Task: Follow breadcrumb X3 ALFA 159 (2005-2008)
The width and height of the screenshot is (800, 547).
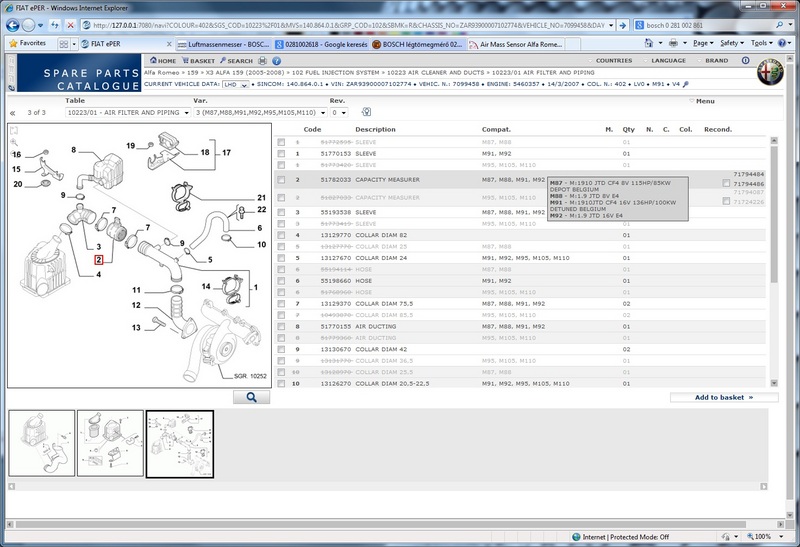Action: (x=244, y=72)
